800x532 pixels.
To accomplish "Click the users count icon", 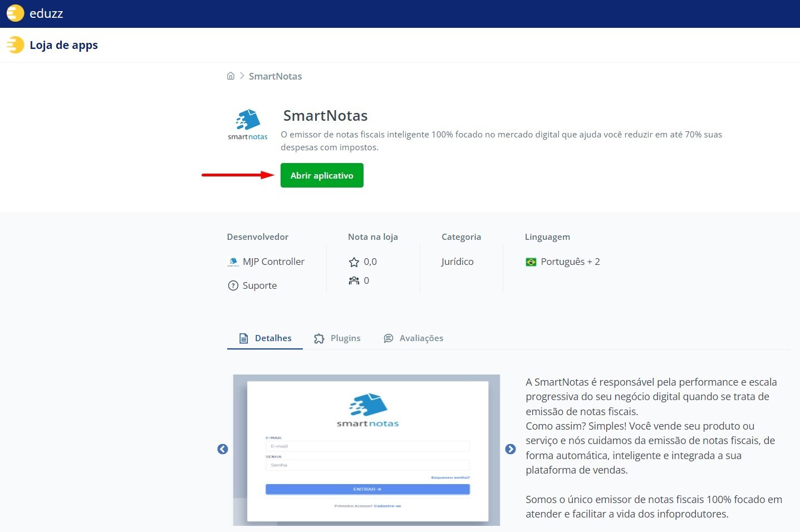I will tap(354, 280).
